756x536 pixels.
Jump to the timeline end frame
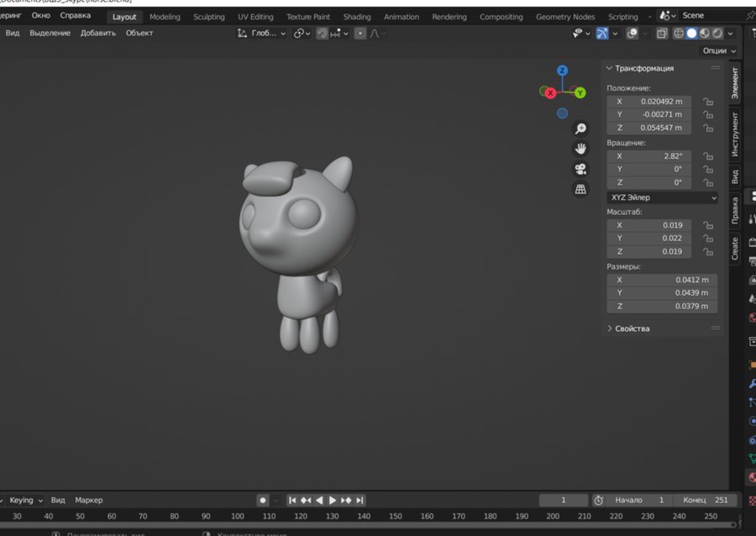(x=360, y=500)
